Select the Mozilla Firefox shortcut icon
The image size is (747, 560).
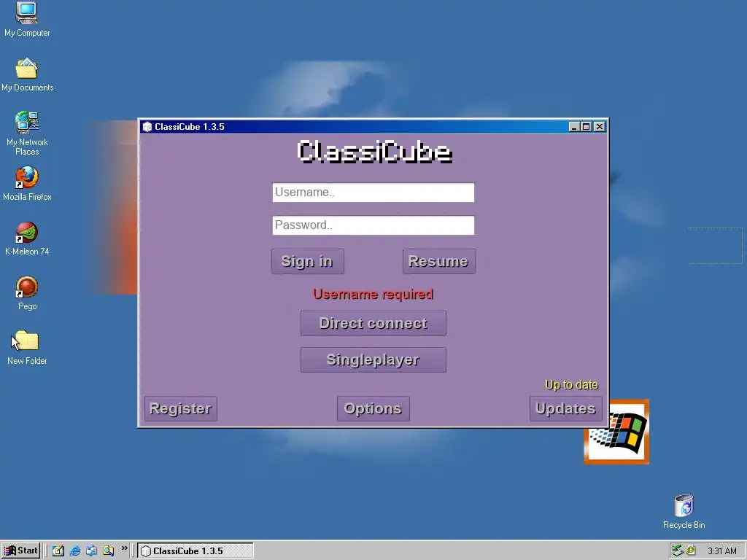pos(27,184)
